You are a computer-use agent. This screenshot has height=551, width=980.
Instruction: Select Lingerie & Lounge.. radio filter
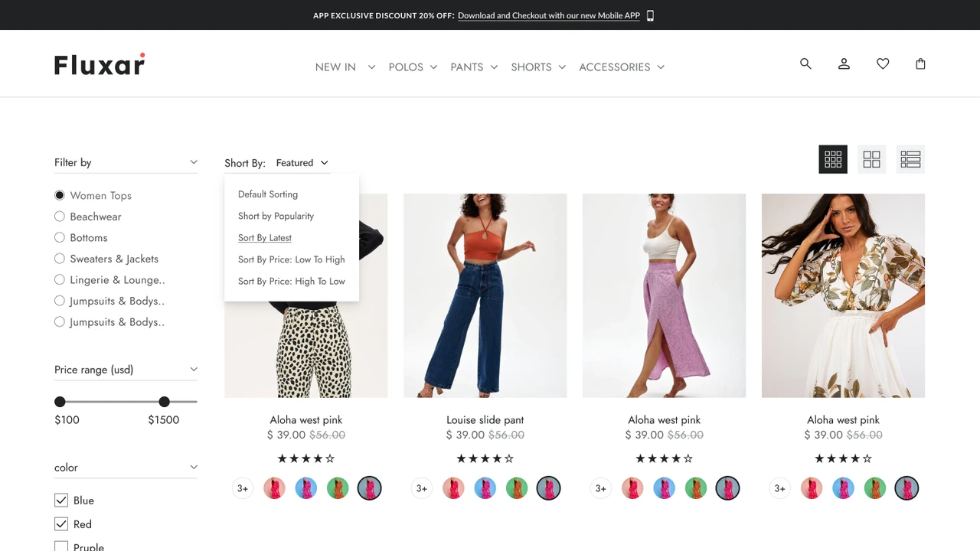60,280
